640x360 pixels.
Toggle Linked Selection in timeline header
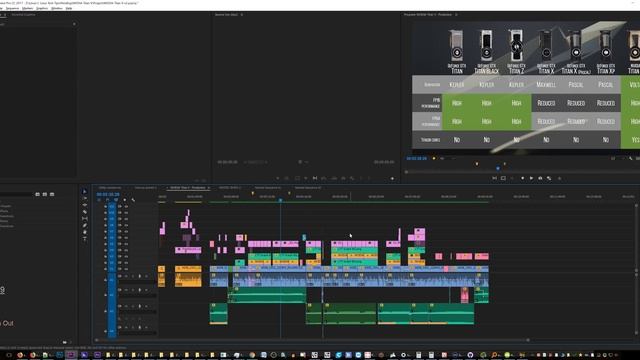(x=116, y=200)
